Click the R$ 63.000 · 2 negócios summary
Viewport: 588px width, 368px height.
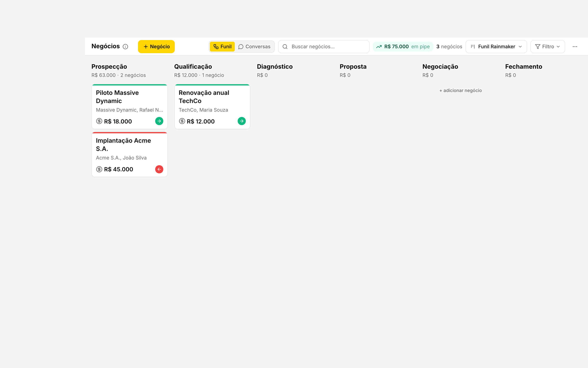(119, 75)
